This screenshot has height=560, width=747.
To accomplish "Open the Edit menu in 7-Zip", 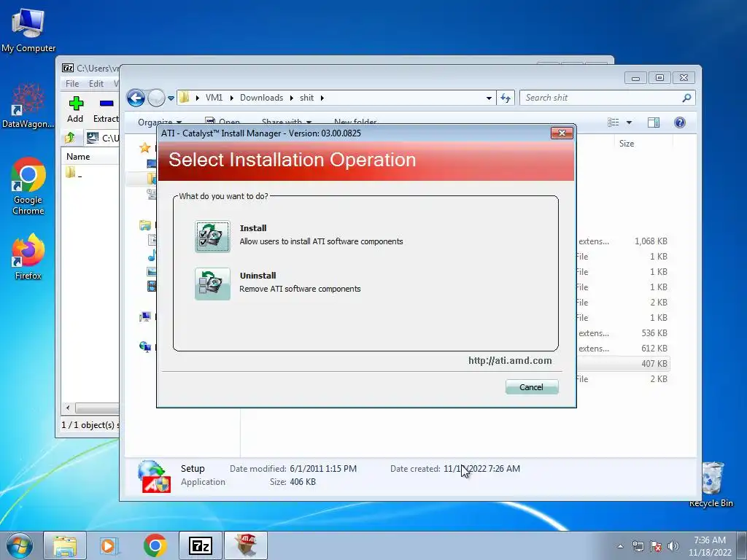I will [96, 84].
